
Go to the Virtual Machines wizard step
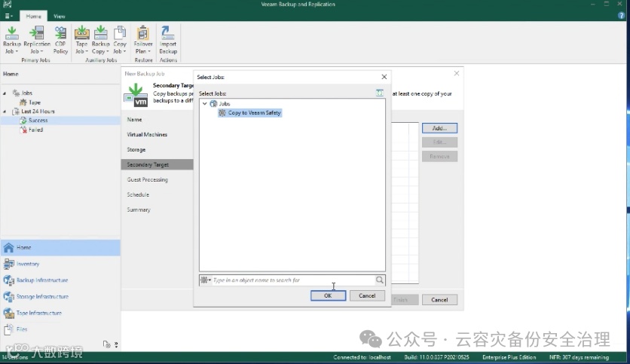pyautogui.click(x=147, y=135)
